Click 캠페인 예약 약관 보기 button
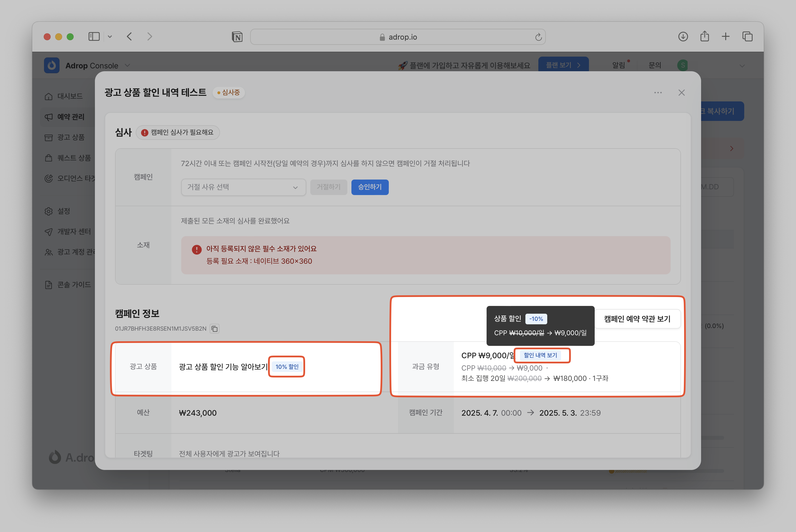The height and width of the screenshot is (532, 796). pos(637,319)
